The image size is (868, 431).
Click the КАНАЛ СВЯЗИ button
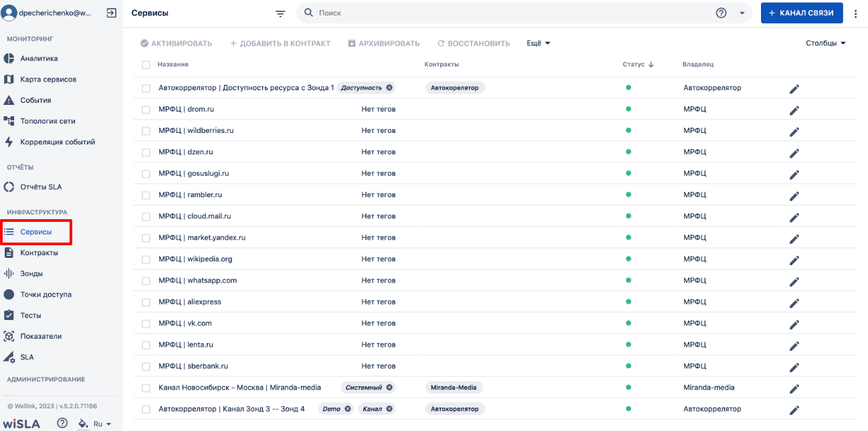click(x=802, y=13)
